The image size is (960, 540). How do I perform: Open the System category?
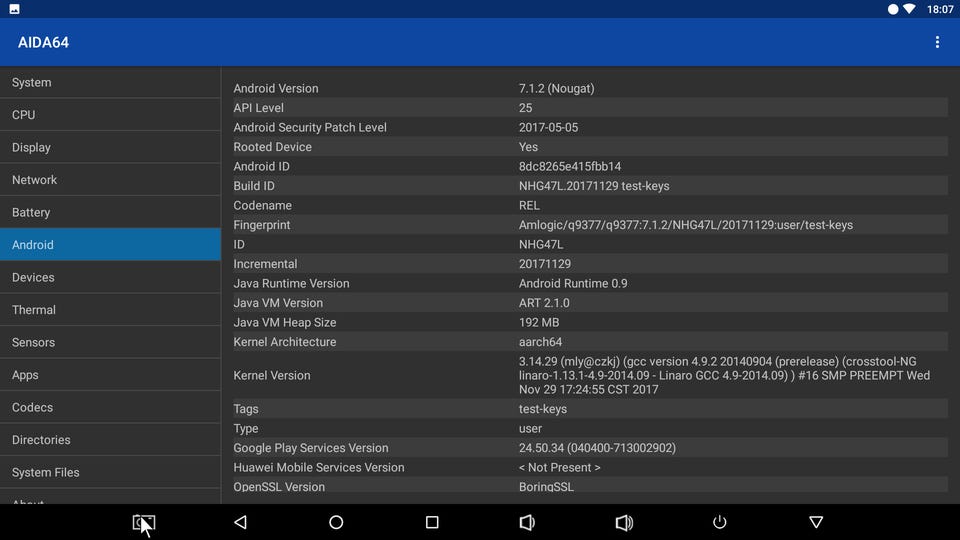pos(110,82)
